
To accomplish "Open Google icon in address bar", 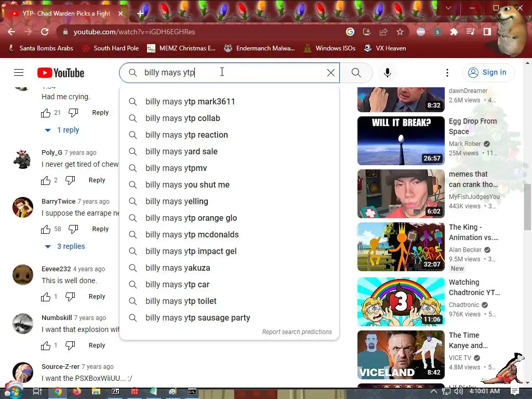I will [x=350, y=32].
